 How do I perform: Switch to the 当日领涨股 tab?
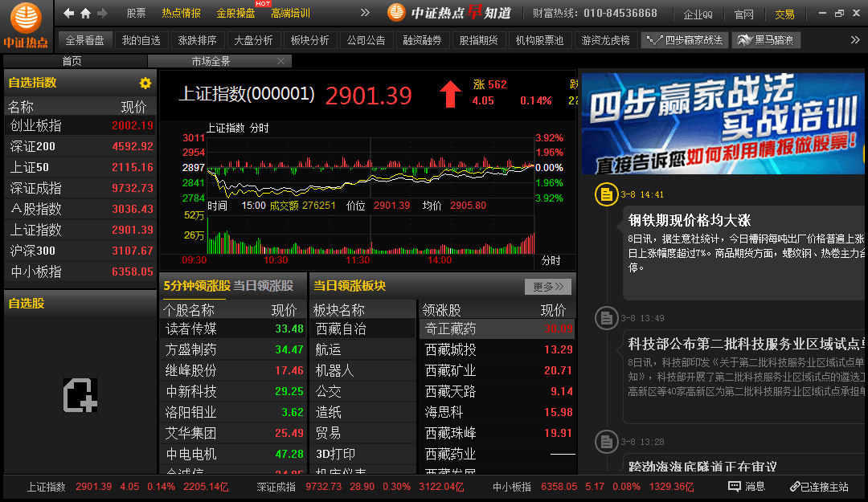(264, 286)
